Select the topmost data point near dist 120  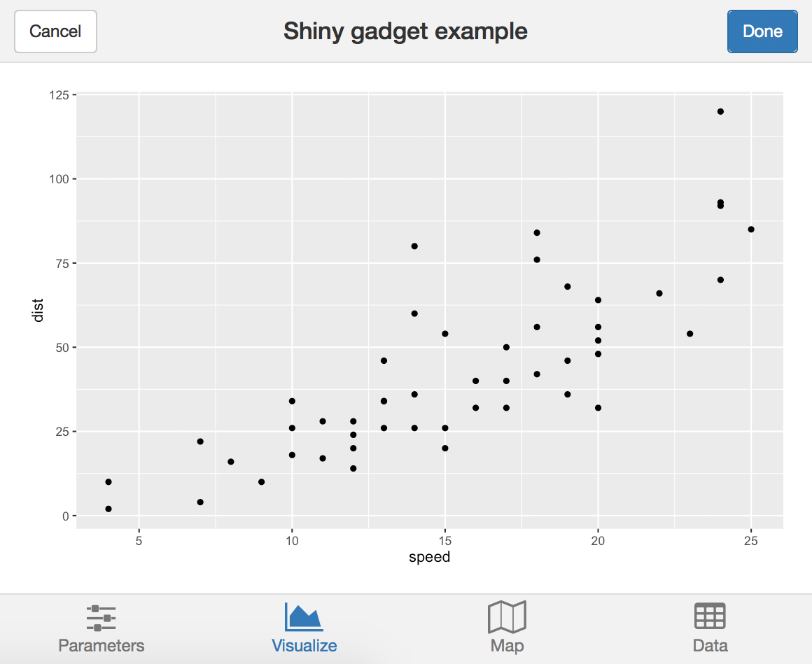click(720, 111)
